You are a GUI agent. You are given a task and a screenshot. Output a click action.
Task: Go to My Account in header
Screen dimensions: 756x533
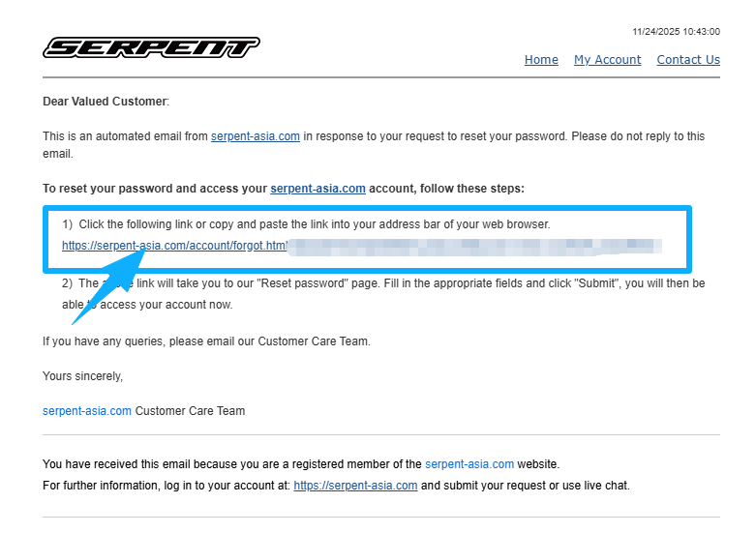[x=607, y=60]
